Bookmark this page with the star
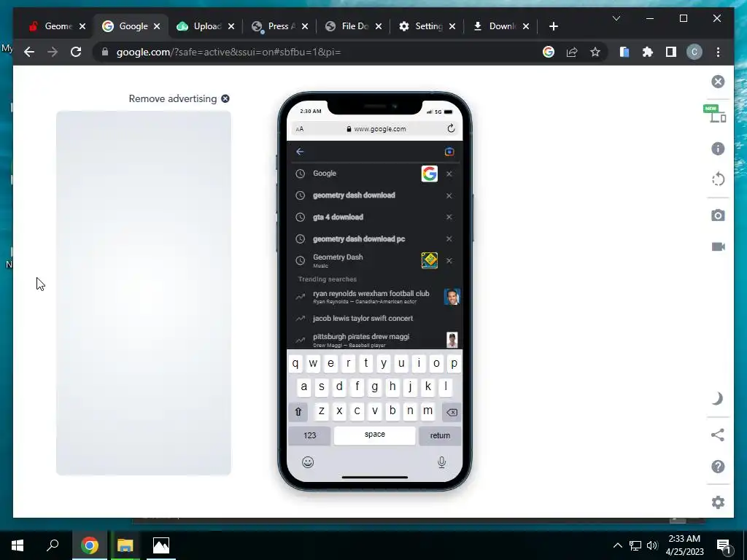Image resolution: width=747 pixels, height=560 pixels. pos(595,52)
